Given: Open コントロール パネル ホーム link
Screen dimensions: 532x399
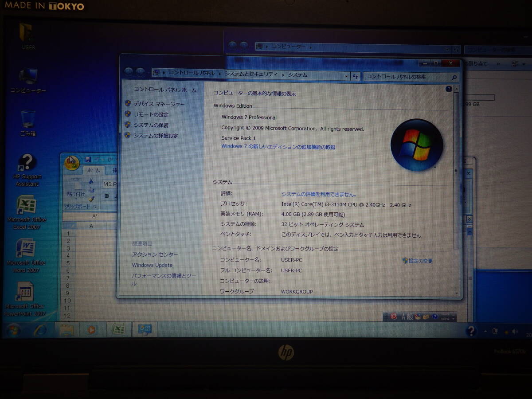Looking at the screenshot, I should click(x=165, y=90).
